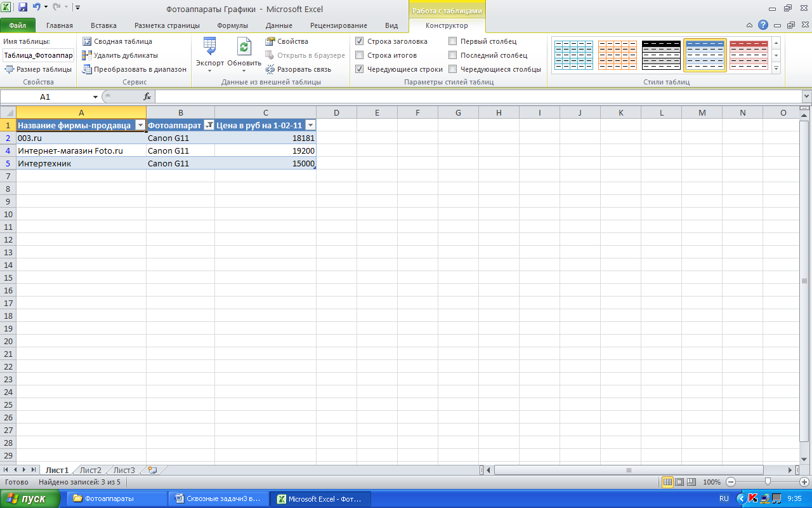Image resolution: width=812 pixels, height=508 pixels.
Task: Go to last sheet navigation arrow
Action: click(x=34, y=470)
